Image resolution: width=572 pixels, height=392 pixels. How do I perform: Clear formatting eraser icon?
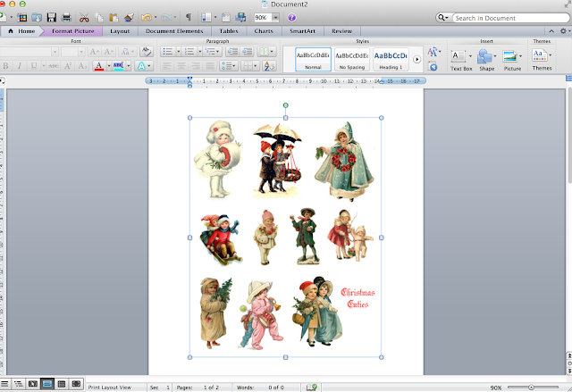coord(147,52)
